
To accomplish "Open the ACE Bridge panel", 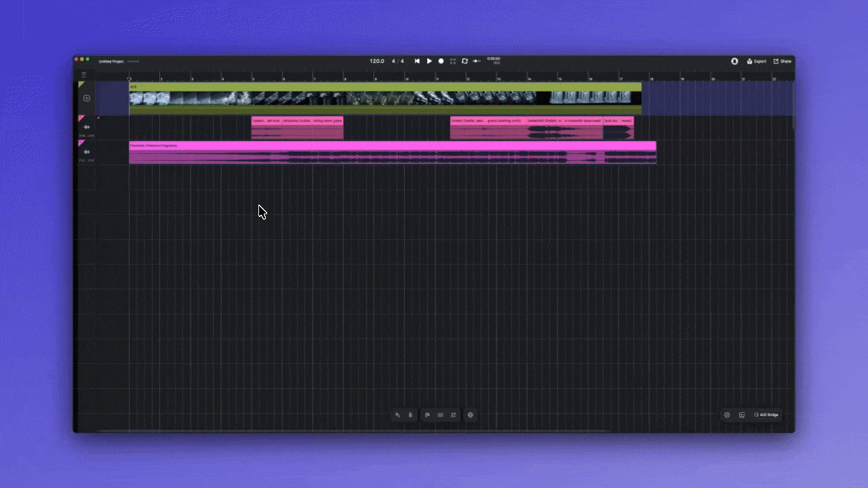I will coord(766,415).
